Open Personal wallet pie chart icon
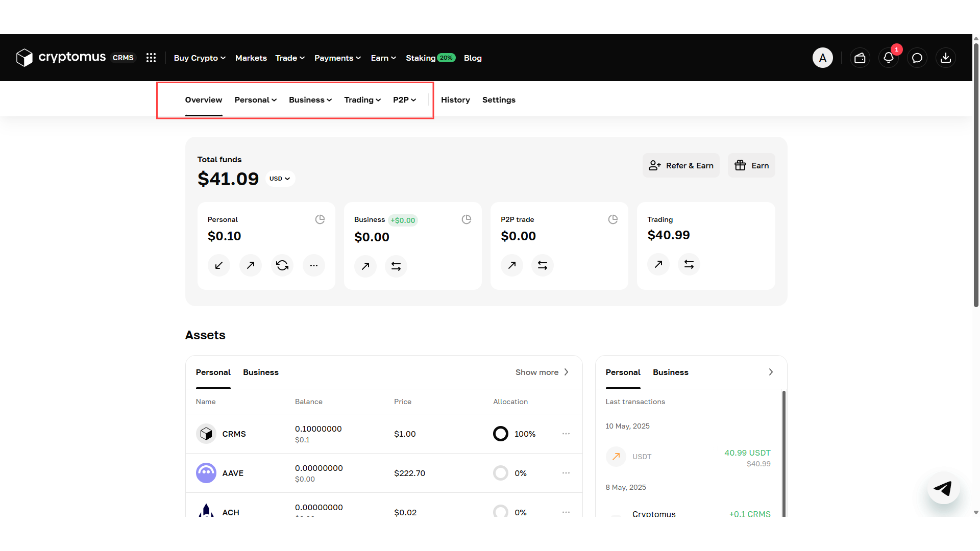 (x=320, y=219)
